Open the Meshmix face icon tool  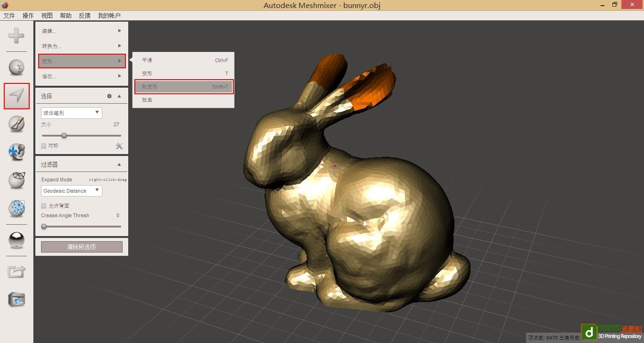click(x=17, y=67)
